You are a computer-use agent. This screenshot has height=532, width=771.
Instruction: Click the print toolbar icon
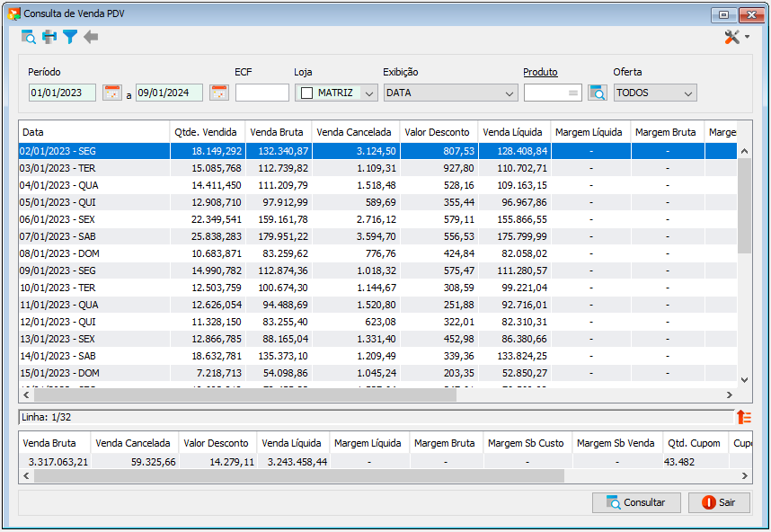(49, 37)
